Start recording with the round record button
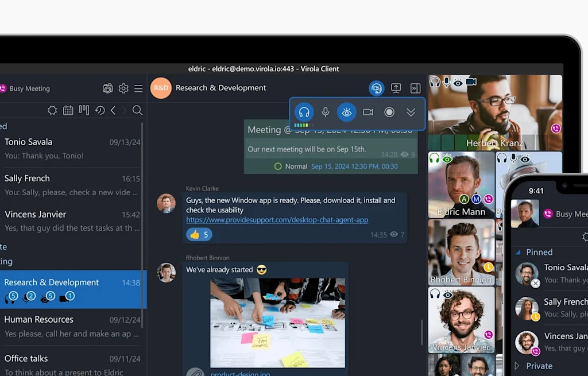The width and height of the screenshot is (588, 376). coord(389,112)
